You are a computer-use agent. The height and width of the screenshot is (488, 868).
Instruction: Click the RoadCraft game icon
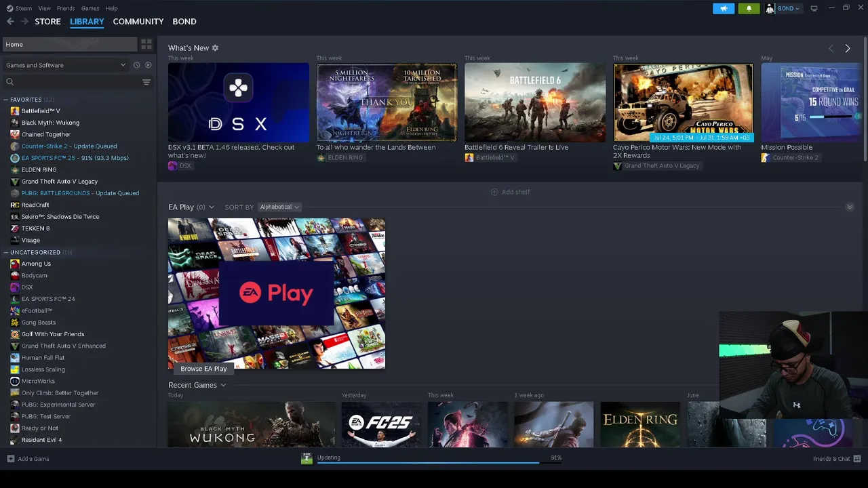(15, 205)
